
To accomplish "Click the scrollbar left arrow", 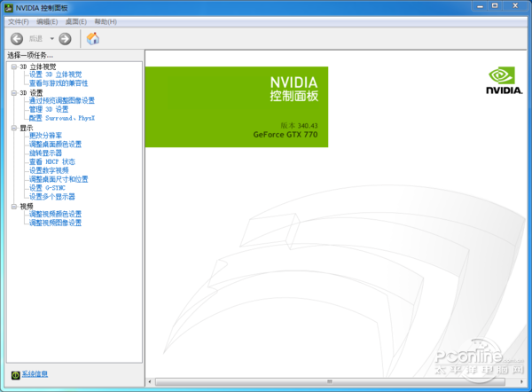I will click(x=150, y=382).
